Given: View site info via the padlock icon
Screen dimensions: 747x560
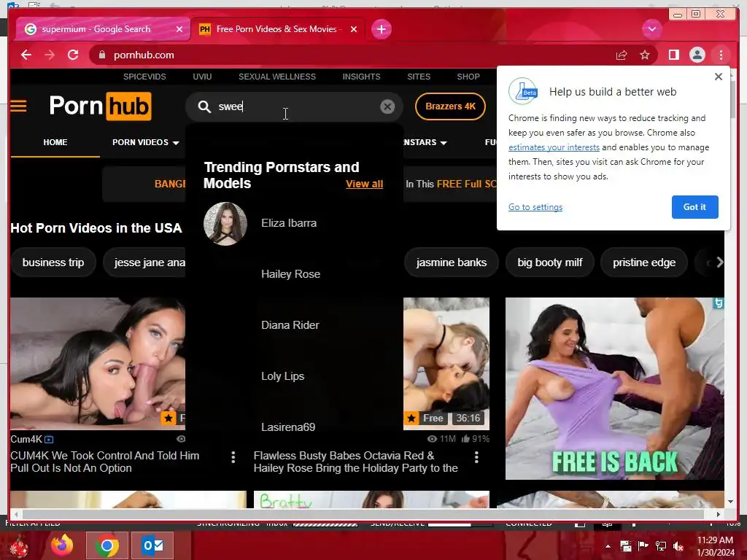Looking at the screenshot, I should click(x=101, y=55).
